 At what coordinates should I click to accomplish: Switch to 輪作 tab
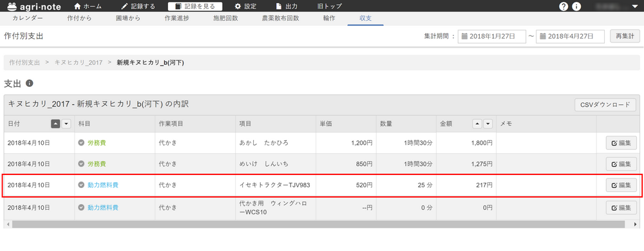(329, 18)
